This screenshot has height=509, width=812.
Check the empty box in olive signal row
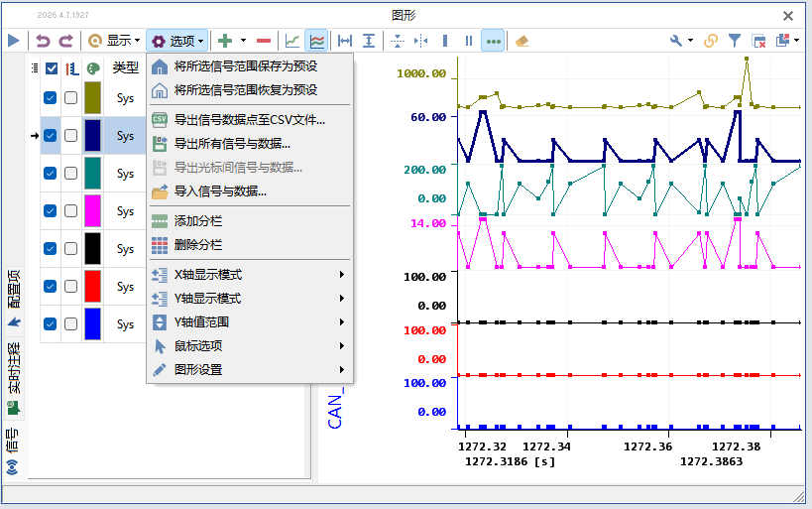(71, 97)
